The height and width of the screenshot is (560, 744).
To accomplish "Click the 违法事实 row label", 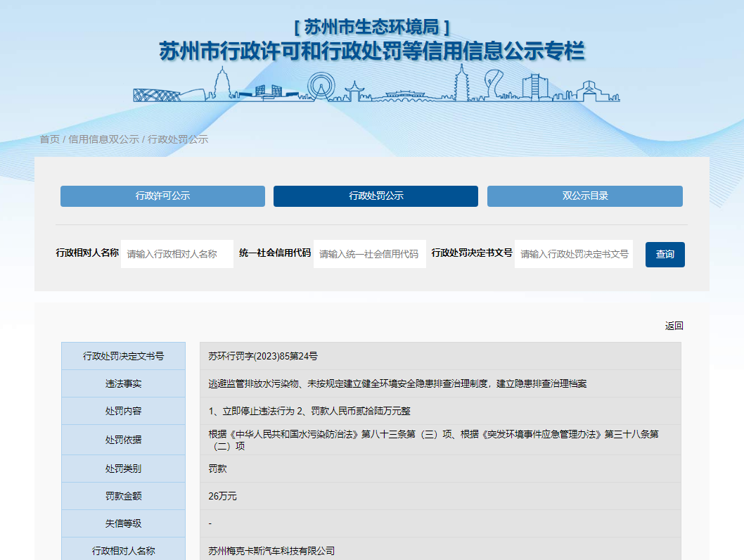I will (x=123, y=384).
